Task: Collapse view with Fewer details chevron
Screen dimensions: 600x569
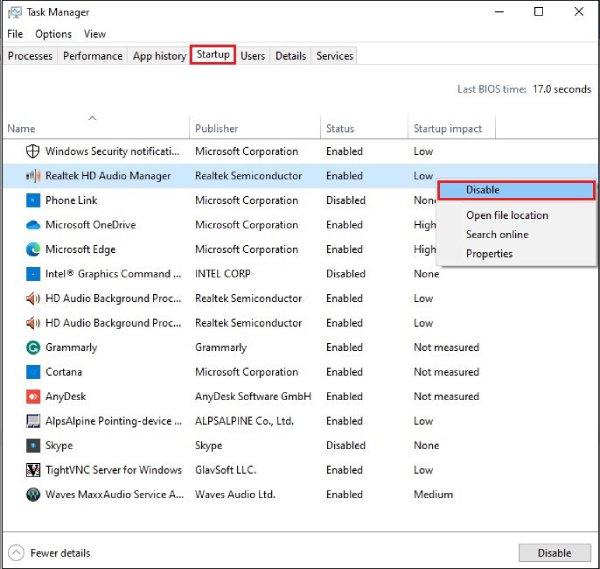Action: point(16,553)
